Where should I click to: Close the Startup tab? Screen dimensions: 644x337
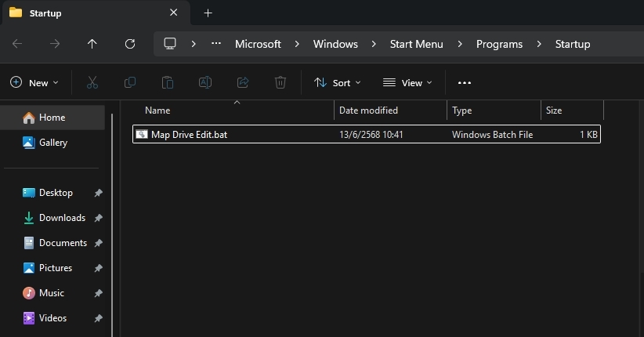[174, 13]
